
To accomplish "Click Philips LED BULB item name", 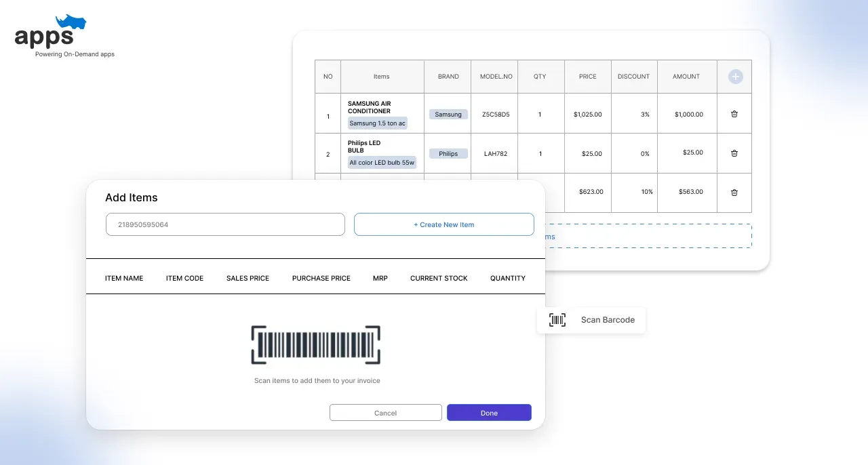I will 364,146.
